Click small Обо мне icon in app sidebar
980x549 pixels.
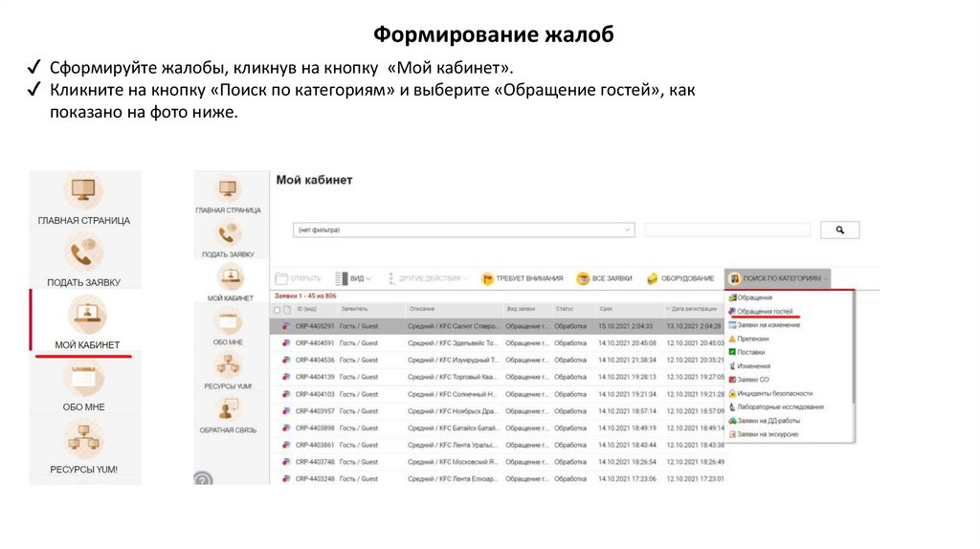click(228, 321)
